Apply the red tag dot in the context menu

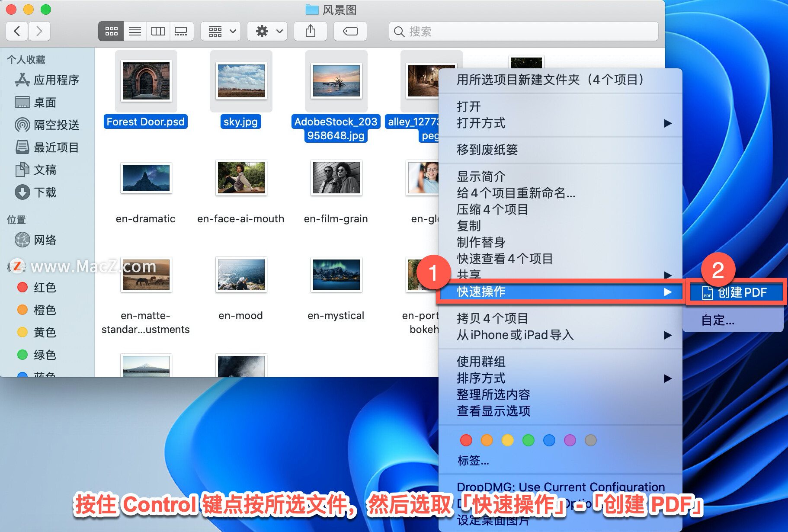[466, 440]
